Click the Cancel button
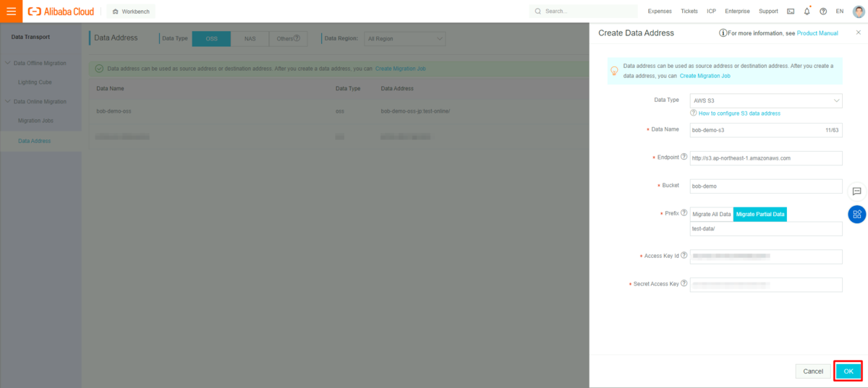Screen dimensions: 868x388 tap(814, 371)
